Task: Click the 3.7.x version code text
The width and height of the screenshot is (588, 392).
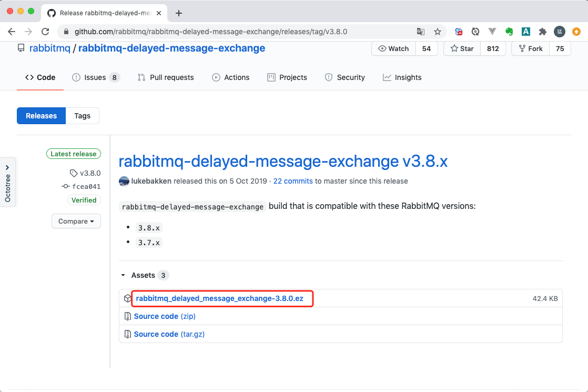Action: [x=149, y=243]
